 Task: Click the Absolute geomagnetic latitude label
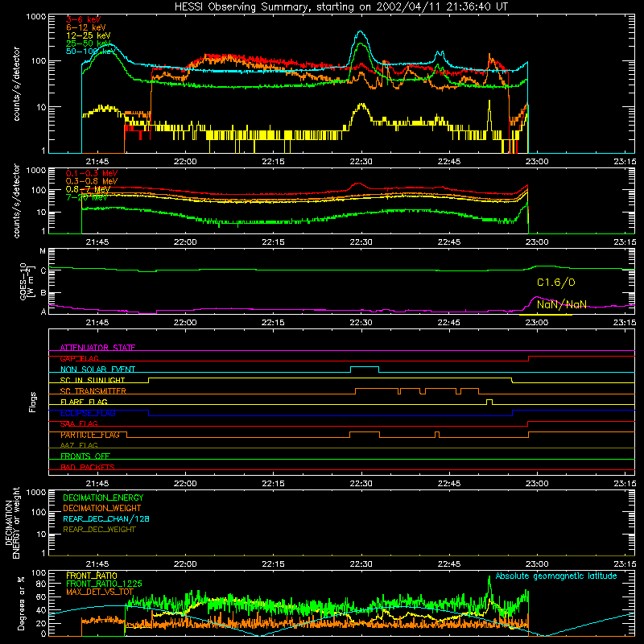tap(556, 576)
